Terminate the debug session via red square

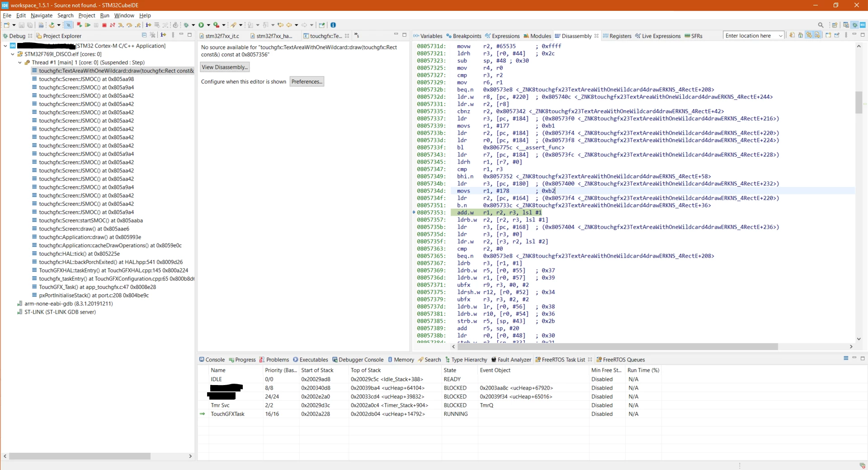[x=104, y=25]
